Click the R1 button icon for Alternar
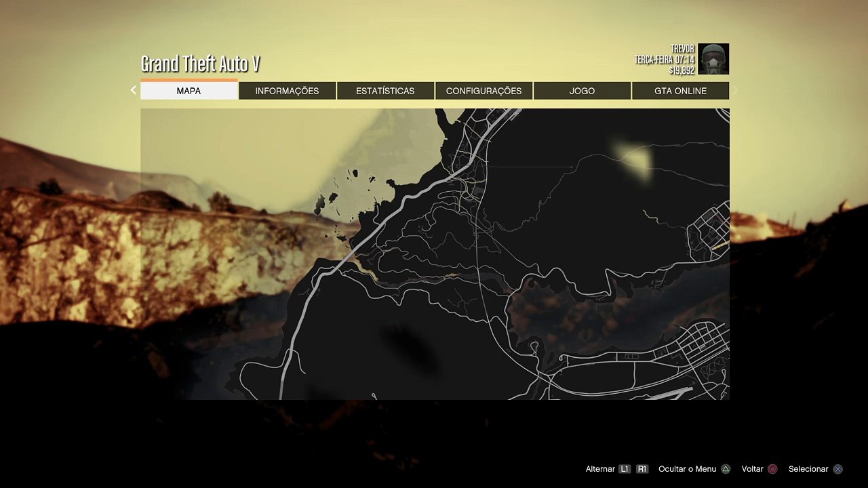Viewport: 868px width, 488px height. click(x=642, y=469)
